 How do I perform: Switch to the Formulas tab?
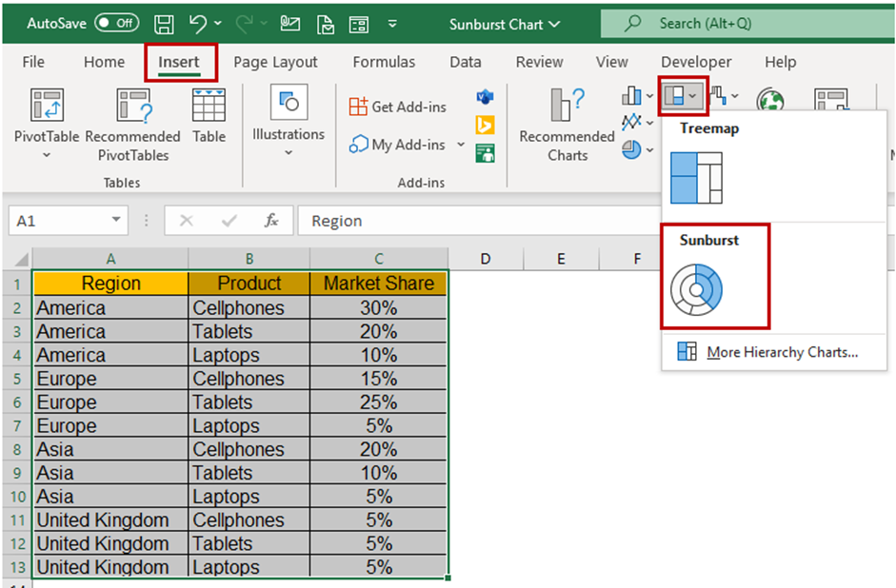click(384, 62)
